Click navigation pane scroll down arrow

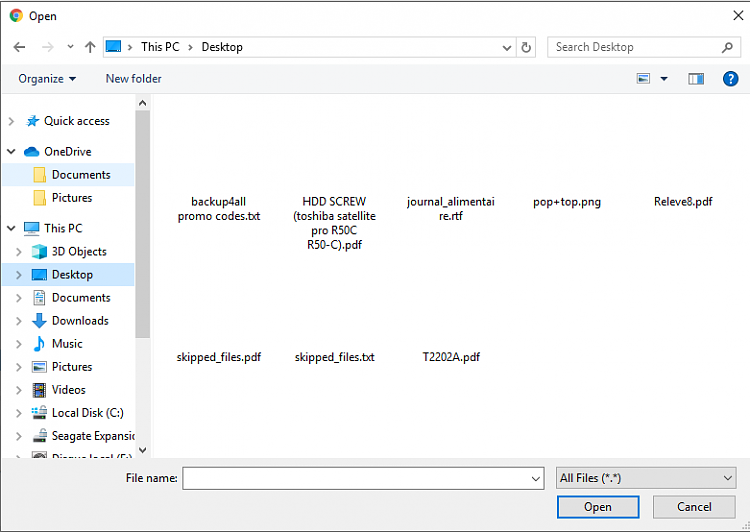coord(142,450)
